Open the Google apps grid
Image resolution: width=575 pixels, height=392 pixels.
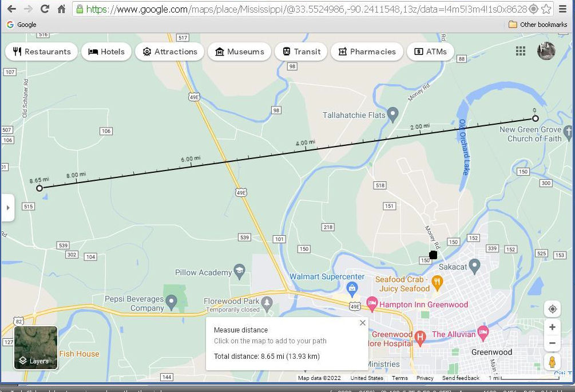(x=520, y=52)
